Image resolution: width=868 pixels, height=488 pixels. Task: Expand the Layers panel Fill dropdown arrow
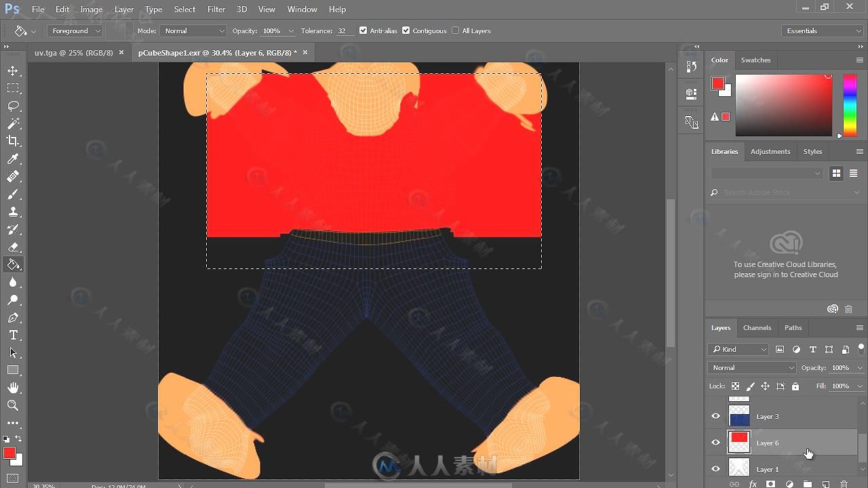860,386
